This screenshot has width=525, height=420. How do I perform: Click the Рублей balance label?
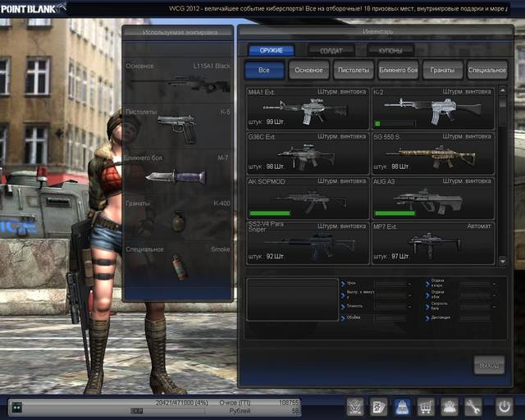click(x=240, y=411)
